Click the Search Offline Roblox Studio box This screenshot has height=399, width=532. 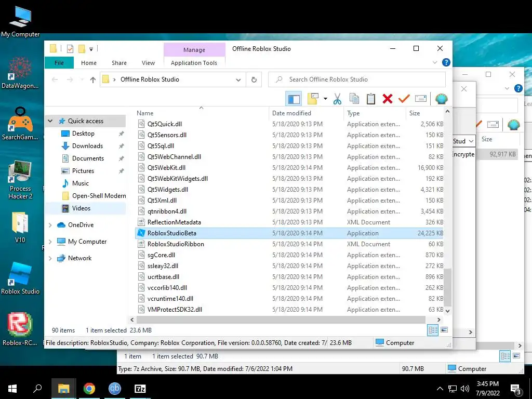click(356, 79)
